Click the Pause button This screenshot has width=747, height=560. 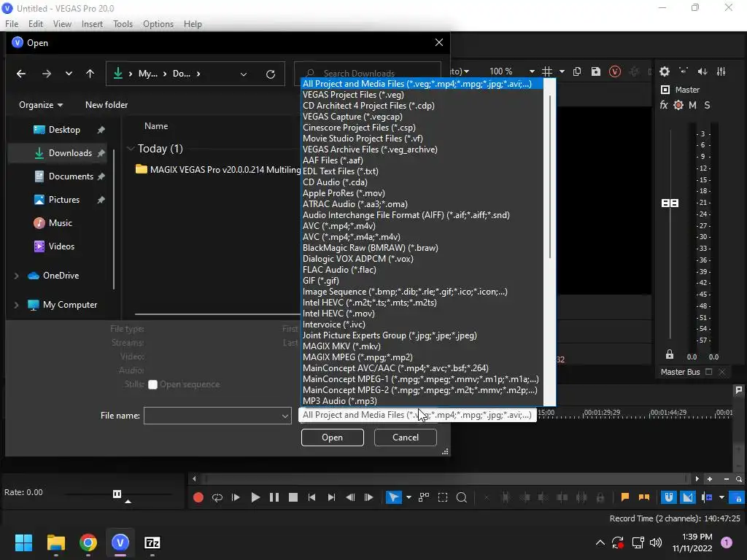tap(274, 497)
